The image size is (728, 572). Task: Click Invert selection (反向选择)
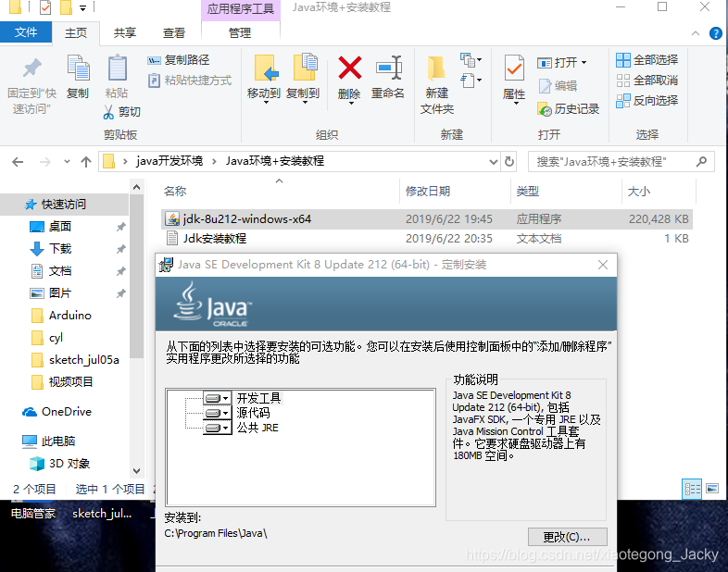(647, 101)
